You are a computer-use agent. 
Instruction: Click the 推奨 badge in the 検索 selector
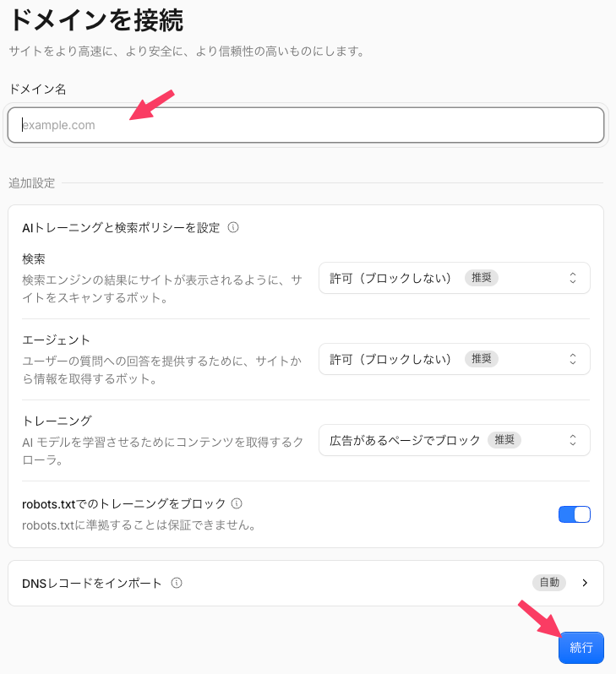(x=482, y=278)
